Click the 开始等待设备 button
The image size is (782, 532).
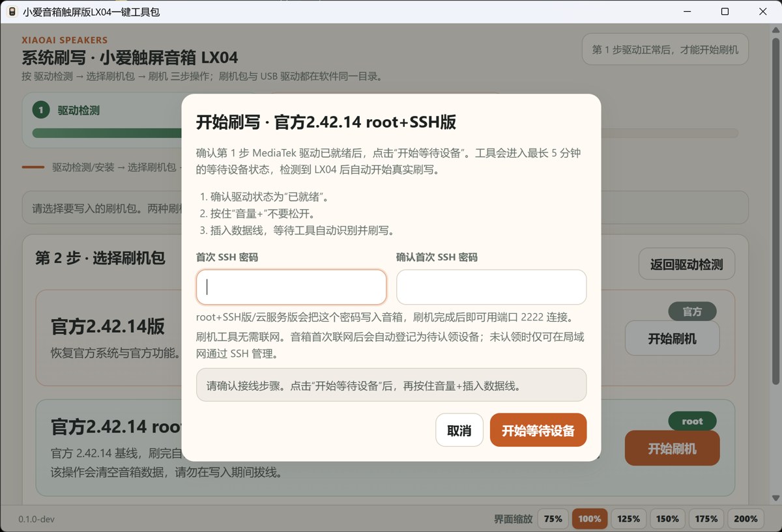(538, 430)
